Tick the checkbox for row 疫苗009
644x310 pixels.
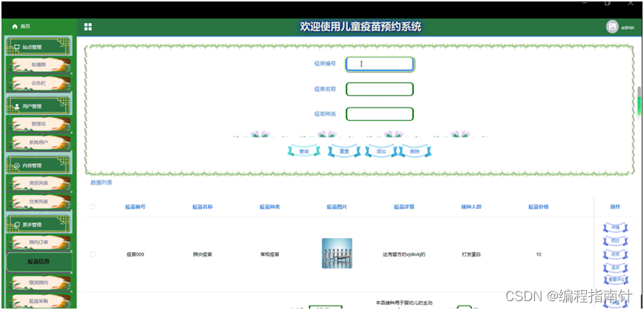click(93, 254)
